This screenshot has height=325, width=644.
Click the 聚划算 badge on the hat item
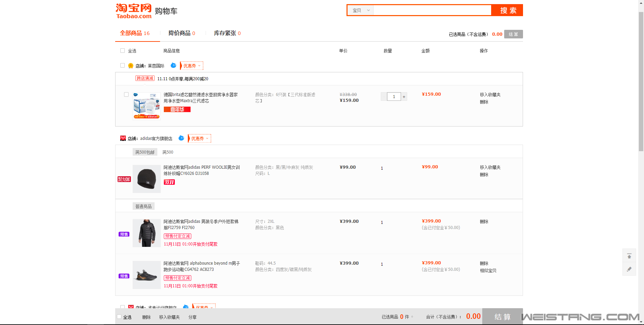pos(124,179)
